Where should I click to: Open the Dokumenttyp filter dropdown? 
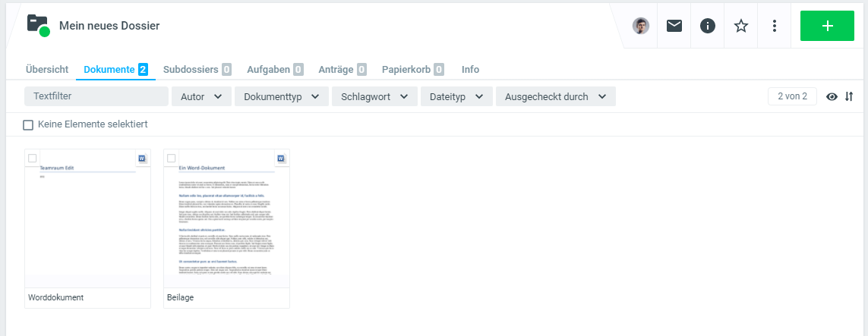tap(281, 96)
